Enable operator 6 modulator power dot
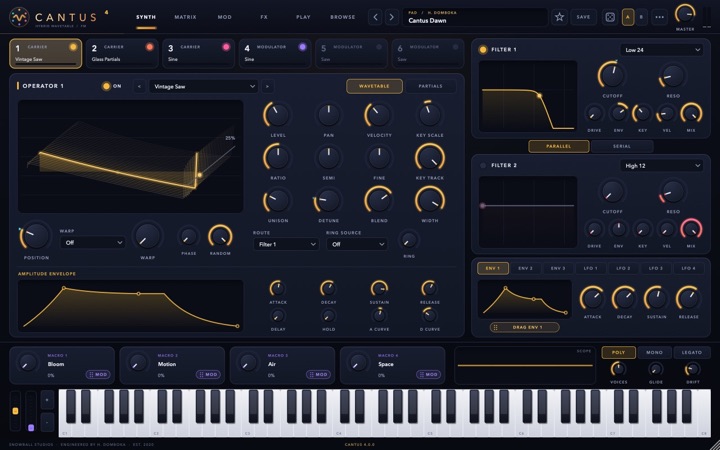This screenshot has width=720, height=450. point(455,47)
